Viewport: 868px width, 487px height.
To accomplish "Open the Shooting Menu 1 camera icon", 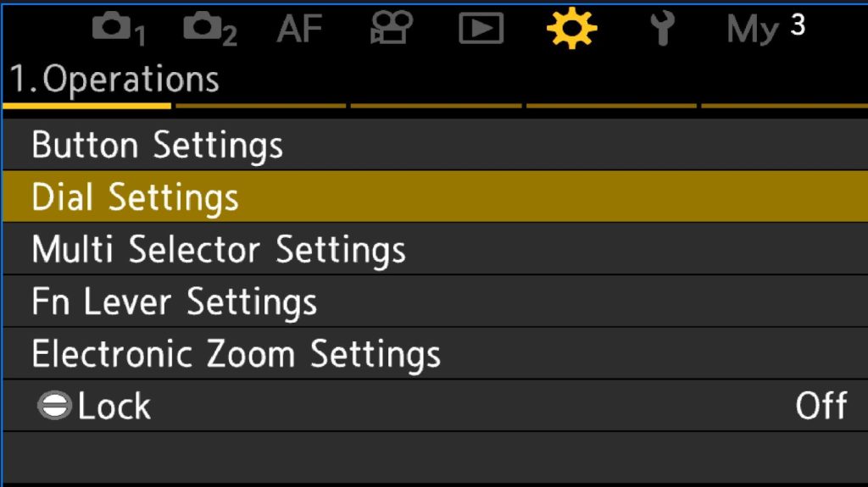I will pyautogui.click(x=117, y=30).
